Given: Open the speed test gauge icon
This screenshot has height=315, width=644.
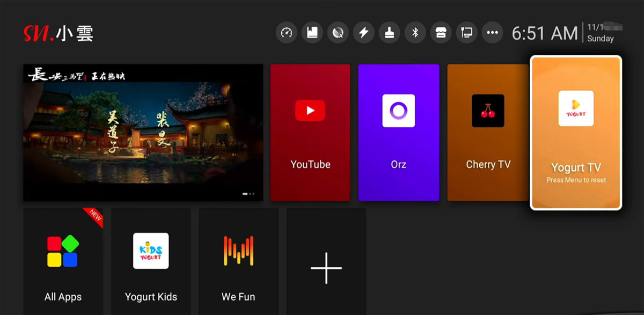Looking at the screenshot, I should [x=287, y=33].
